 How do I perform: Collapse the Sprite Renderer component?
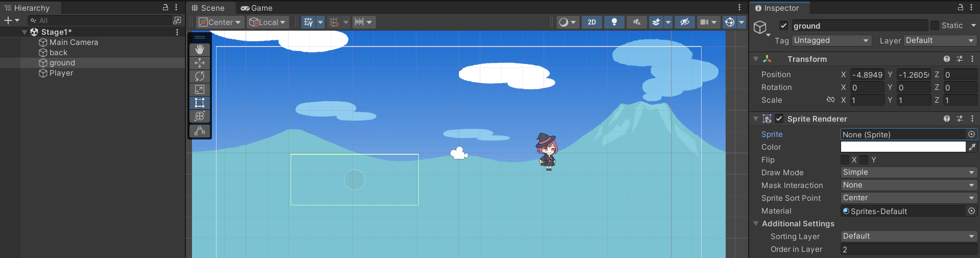(756, 119)
